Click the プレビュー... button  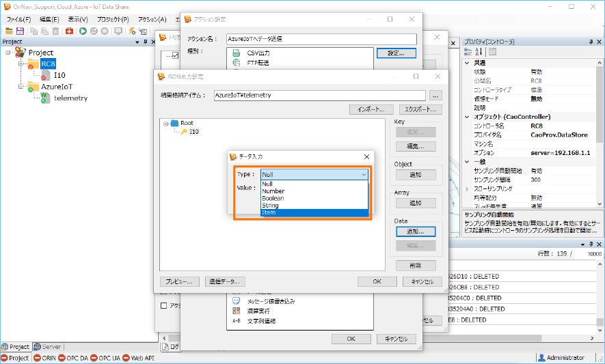[x=180, y=281]
